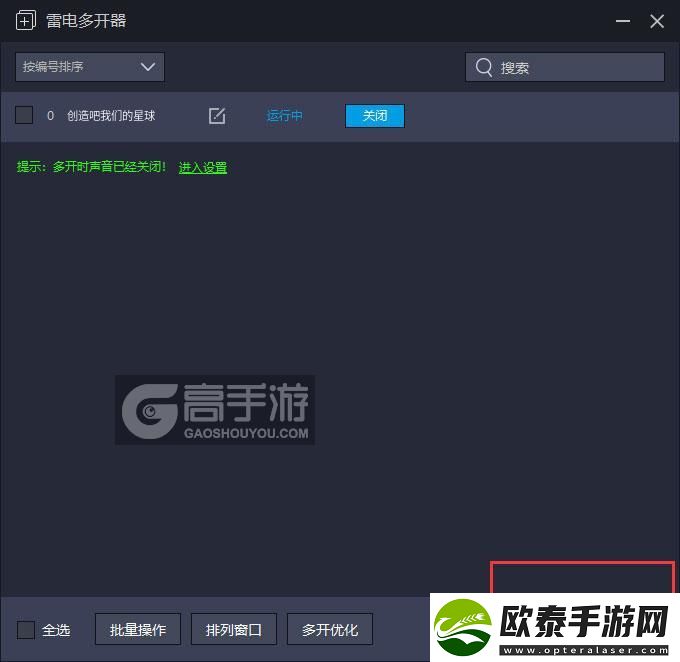Click the 多开优化 button
680x662 pixels.
pos(330,629)
